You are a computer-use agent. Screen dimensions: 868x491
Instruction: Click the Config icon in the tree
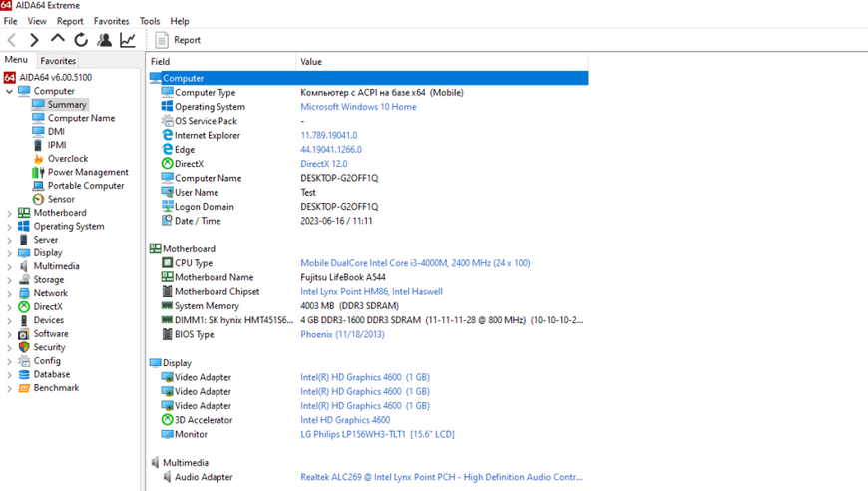pyautogui.click(x=24, y=361)
